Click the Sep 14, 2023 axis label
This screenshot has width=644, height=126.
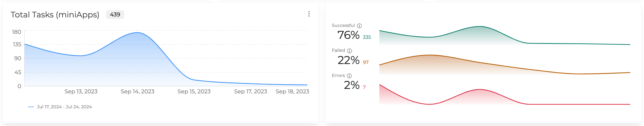[137, 92]
